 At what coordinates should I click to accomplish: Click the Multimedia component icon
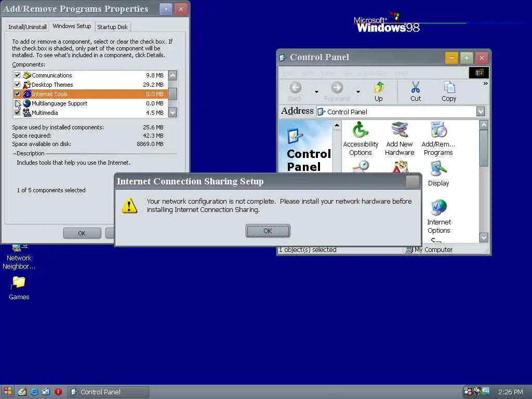pos(27,113)
